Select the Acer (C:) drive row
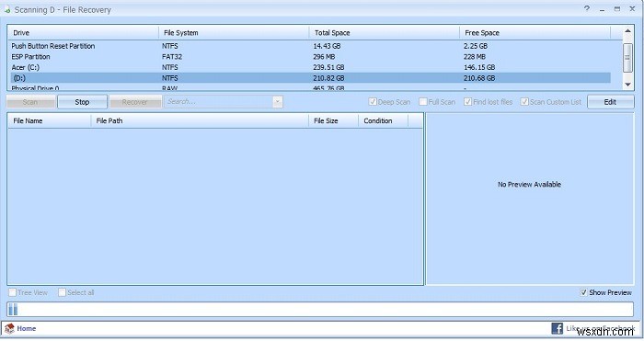644x341 pixels. coord(310,67)
